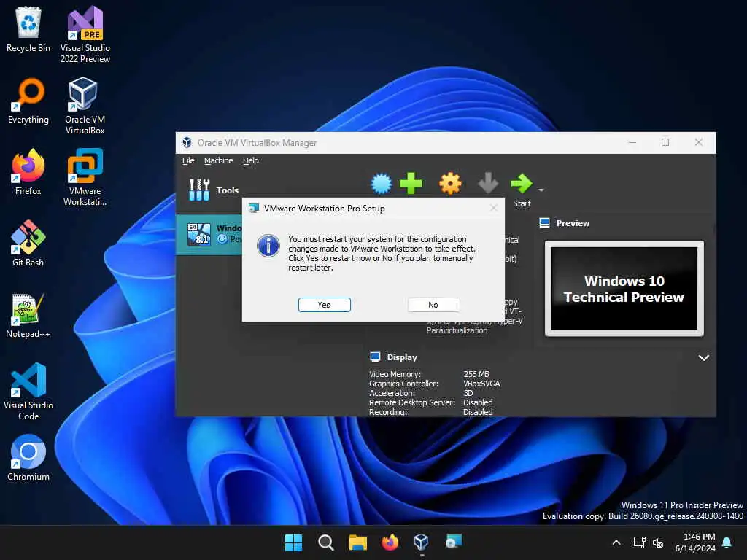
Task: Open taskbar Search
Action: tap(326, 542)
